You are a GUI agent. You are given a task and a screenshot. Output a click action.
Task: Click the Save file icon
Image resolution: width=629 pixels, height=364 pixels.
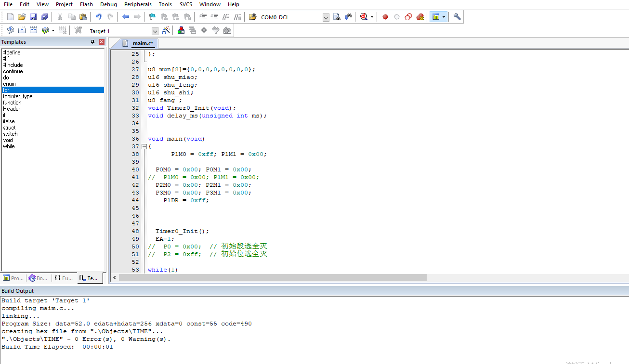33,17
